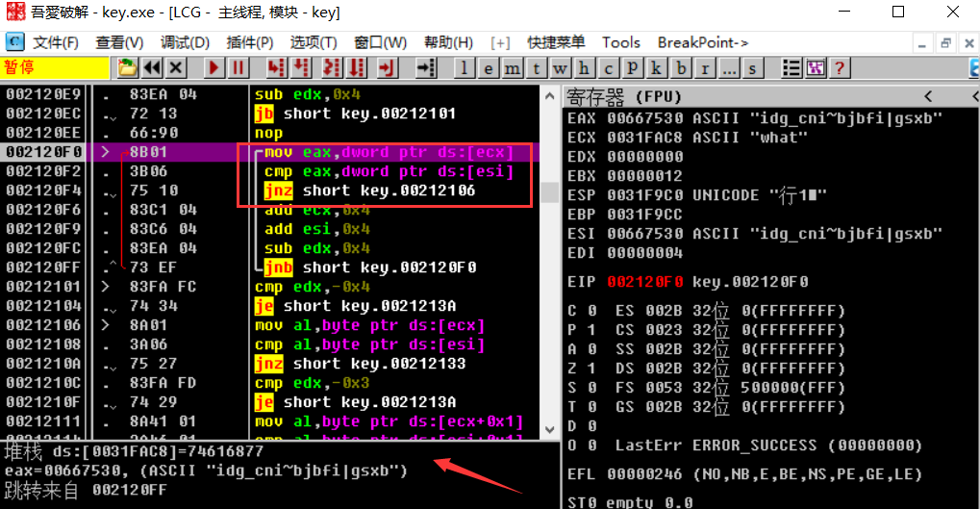The width and height of the screenshot is (980, 509).
Task: Click the Open file folder icon
Action: (128, 67)
